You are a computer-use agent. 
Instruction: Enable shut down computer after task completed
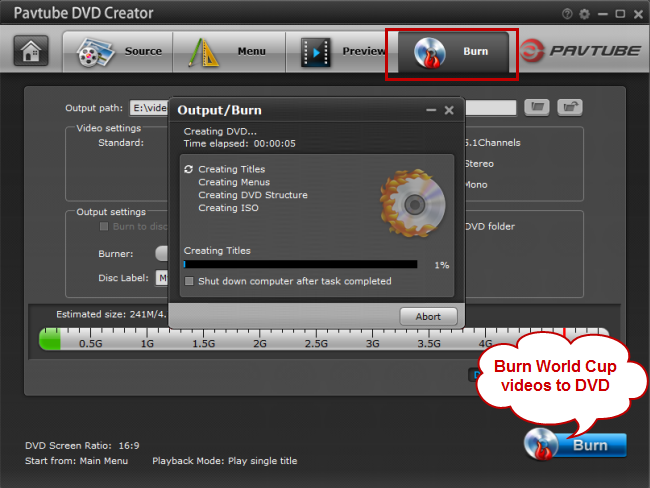point(189,281)
